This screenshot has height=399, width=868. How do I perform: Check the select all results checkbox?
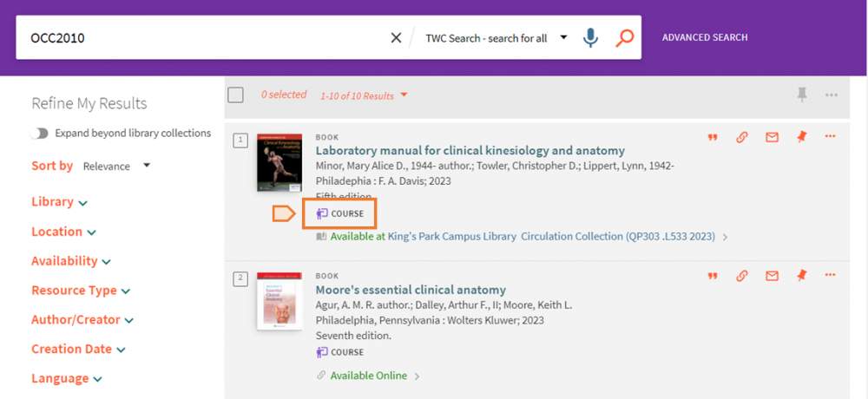235,95
